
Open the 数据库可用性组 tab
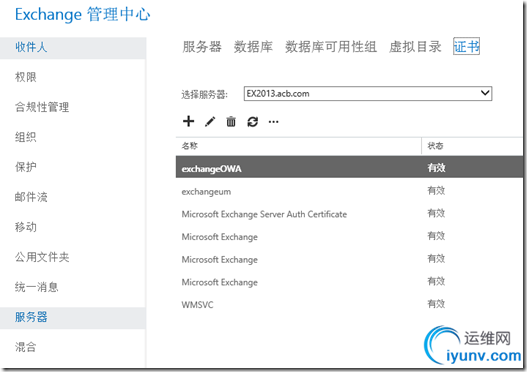tap(331, 47)
